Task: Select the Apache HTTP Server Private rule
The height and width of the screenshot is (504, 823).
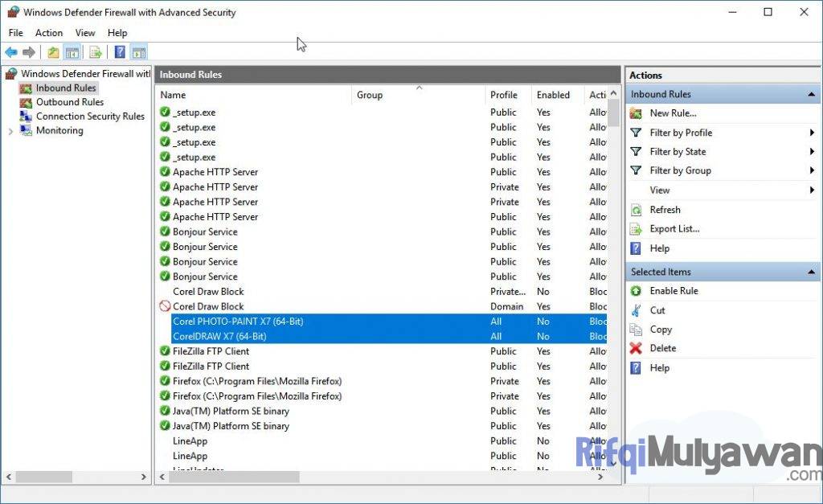Action: click(x=219, y=186)
